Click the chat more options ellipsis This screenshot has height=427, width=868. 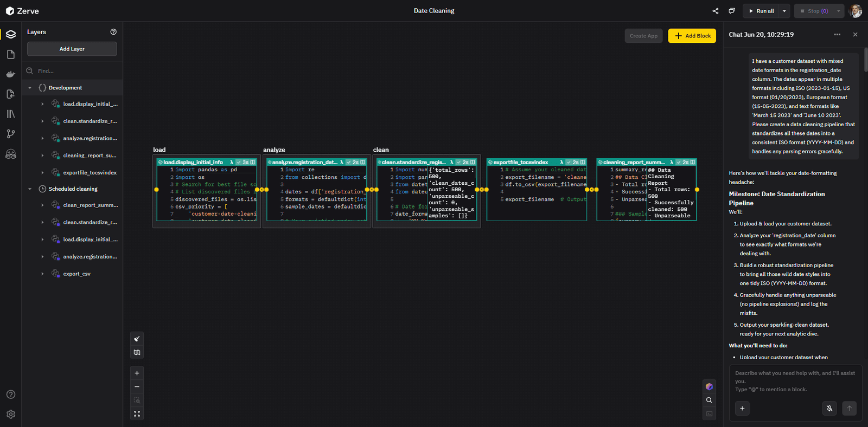coord(837,35)
